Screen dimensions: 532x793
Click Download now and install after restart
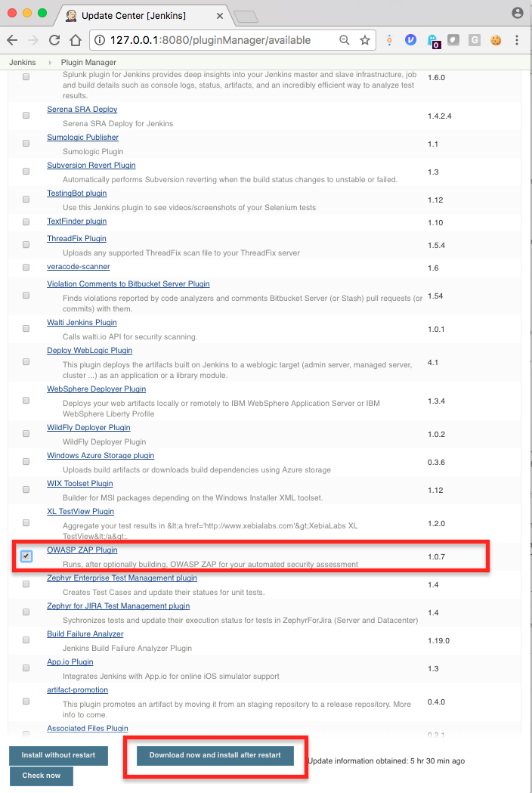[x=215, y=755]
